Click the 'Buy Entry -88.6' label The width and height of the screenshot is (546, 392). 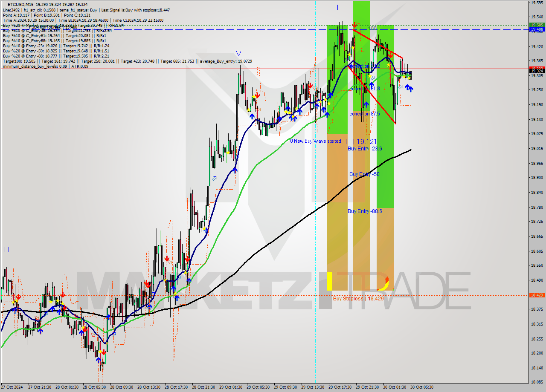pyautogui.click(x=365, y=211)
